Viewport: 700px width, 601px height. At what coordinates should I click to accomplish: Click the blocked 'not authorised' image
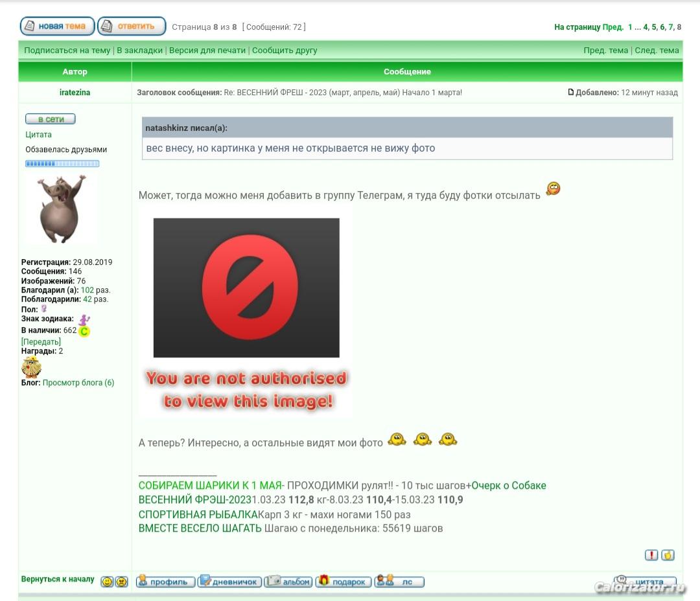pos(246,314)
